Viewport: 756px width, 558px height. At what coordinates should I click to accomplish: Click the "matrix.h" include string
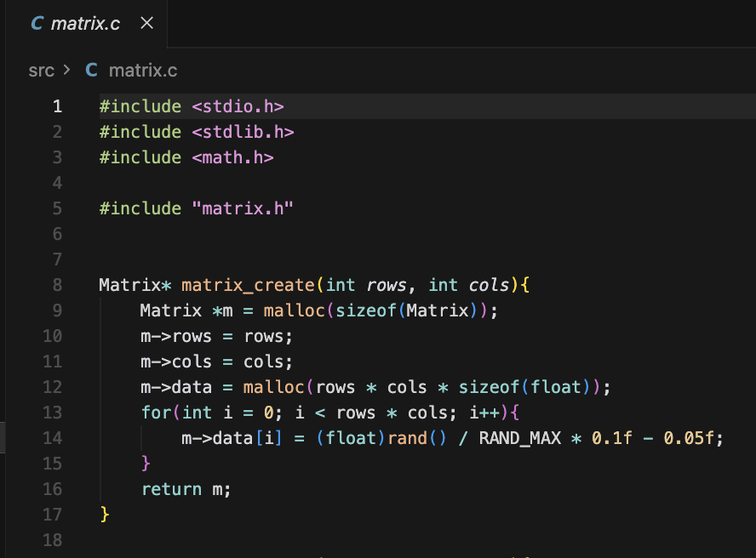[243, 208]
